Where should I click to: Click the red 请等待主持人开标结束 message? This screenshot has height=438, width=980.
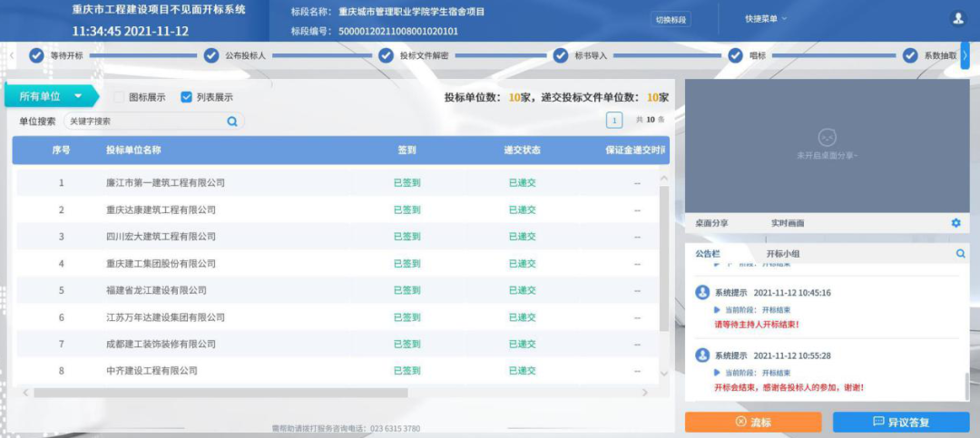pos(757,325)
